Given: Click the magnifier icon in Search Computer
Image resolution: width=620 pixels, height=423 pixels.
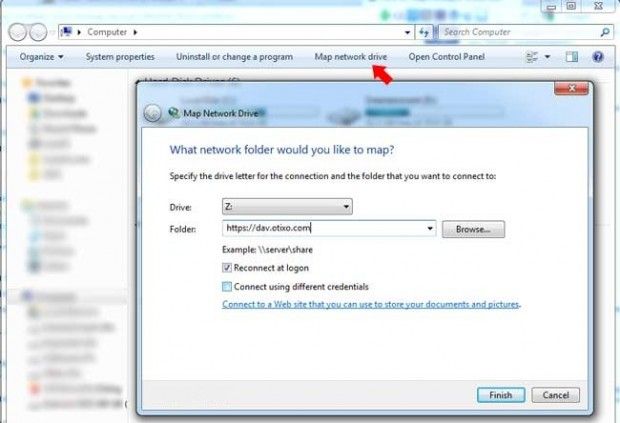Looking at the screenshot, I should (605, 32).
